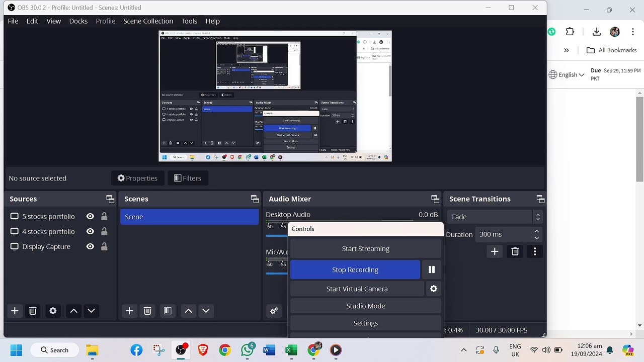This screenshot has width=644, height=362.
Task: Open WhatsApp from the taskbar
Action: coord(247,350)
